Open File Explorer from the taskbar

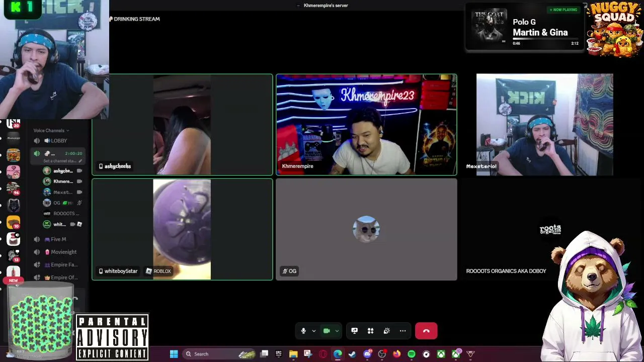tap(293, 354)
